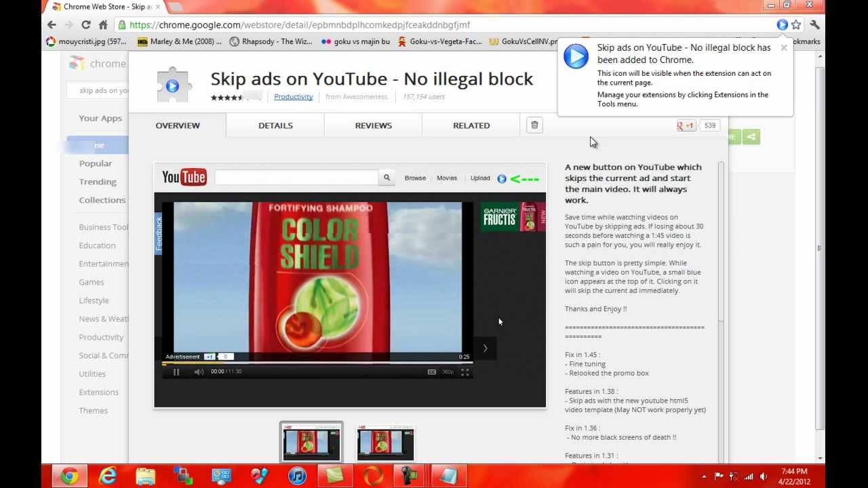Click Browse in the YouTube preview
The image size is (868, 488).
pos(415,178)
